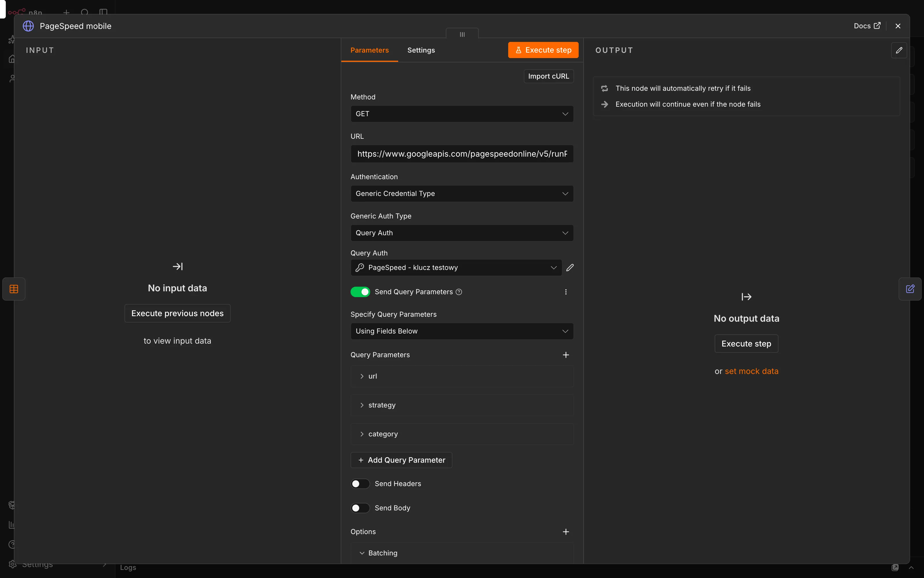Click the Logs label at the bottom
Screen dimensions: 924x578
128,568
